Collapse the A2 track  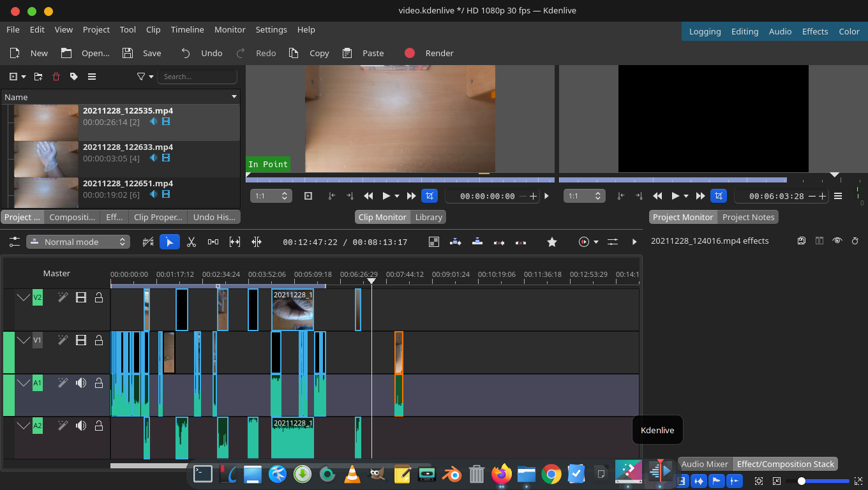pos(24,426)
